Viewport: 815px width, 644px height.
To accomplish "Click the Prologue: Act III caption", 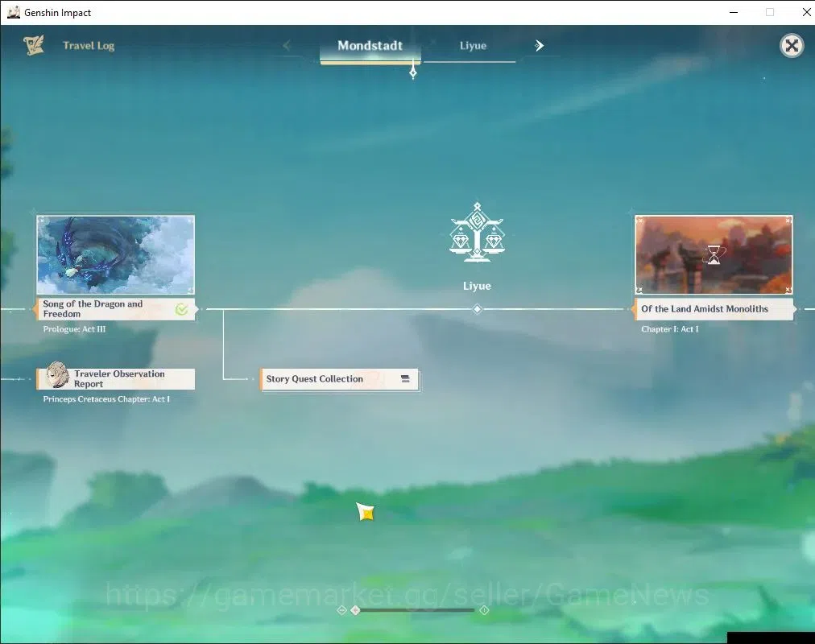I will pyautogui.click(x=74, y=328).
